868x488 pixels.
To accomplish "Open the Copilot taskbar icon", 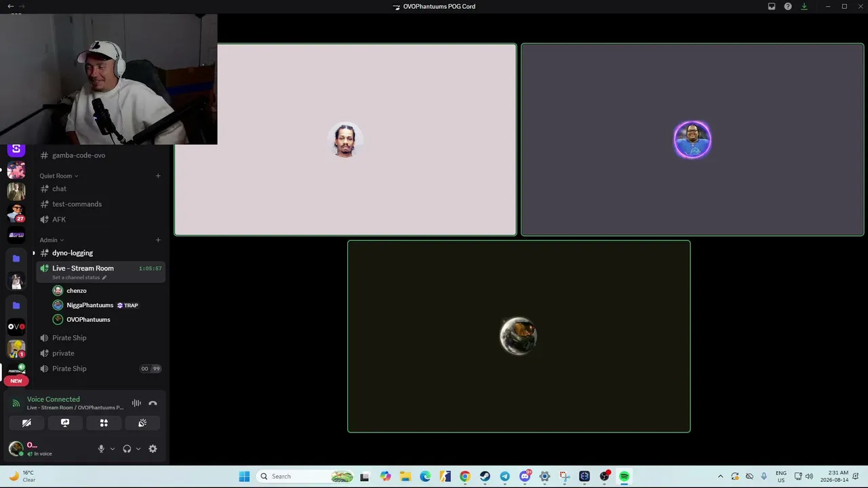I will click(385, 476).
